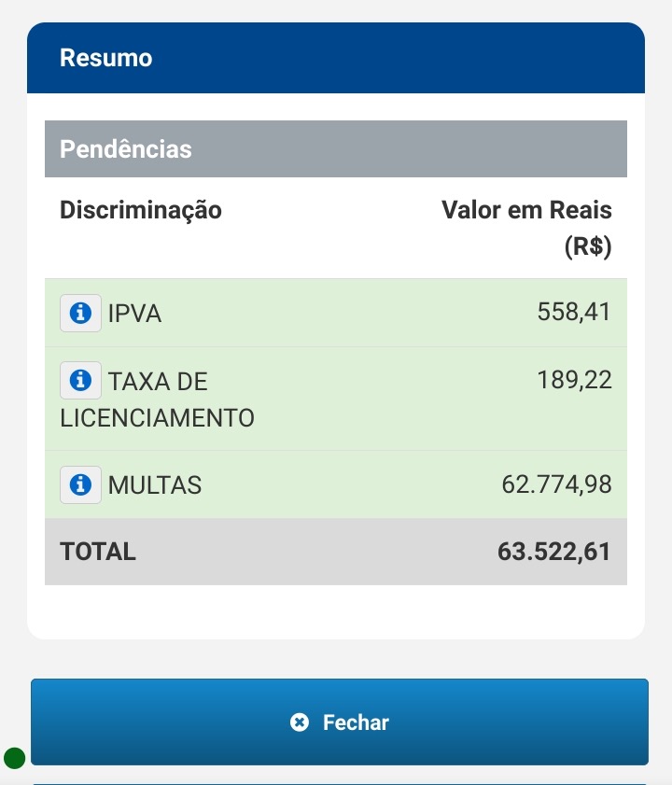Screen dimensions: 672x785
Task: Click the green dot indicator
Action: (14, 758)
